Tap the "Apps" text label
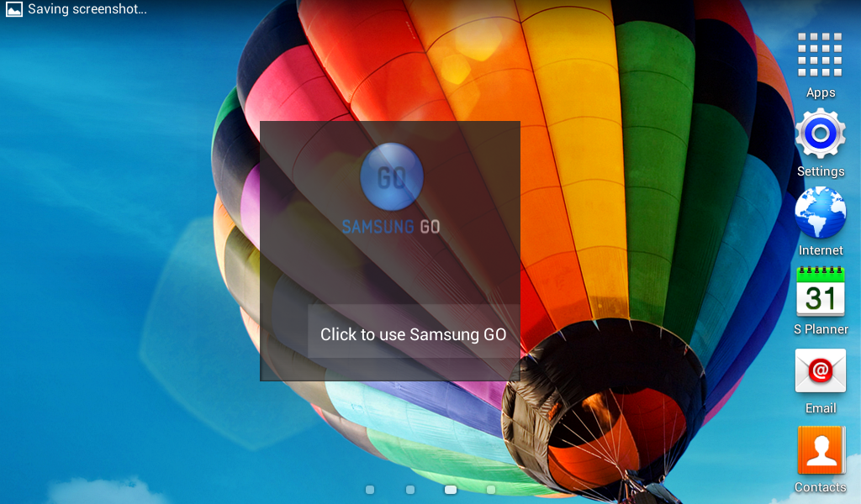 [x=821, y=92]
